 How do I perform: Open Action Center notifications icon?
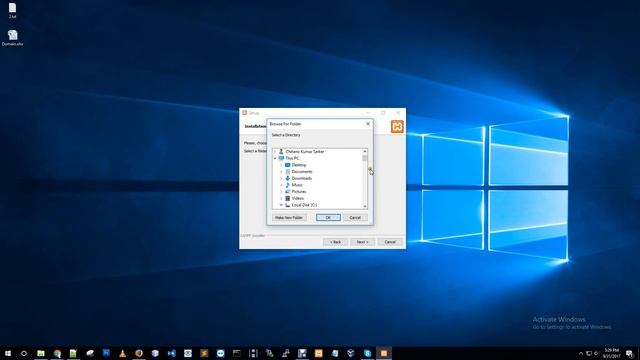[x=630, y=353]
